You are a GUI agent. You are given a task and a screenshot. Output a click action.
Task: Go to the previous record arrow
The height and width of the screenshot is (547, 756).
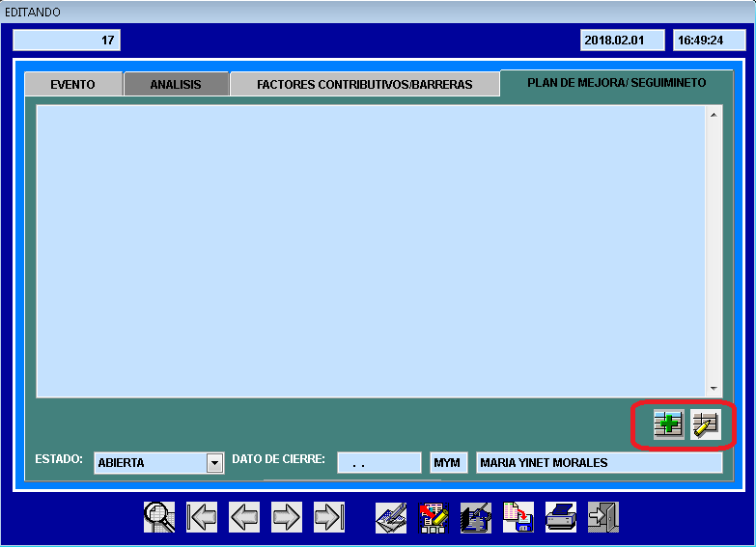click(244, 517)
